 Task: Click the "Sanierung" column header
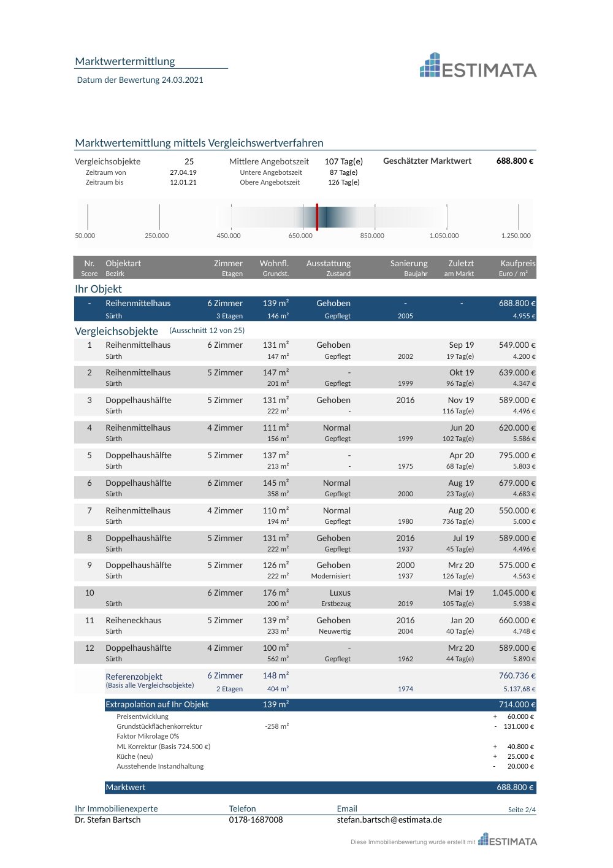pyautogui.click(x=409, y=263)
